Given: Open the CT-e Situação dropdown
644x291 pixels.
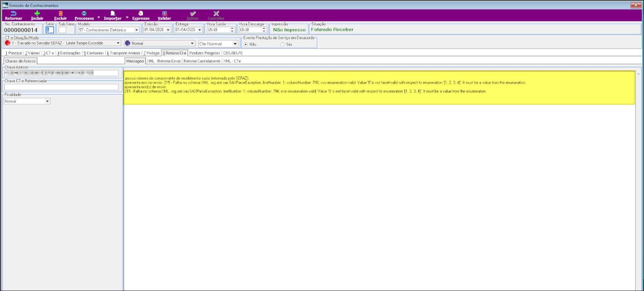Looking at the screenshot, I should (x=118, y=43).
